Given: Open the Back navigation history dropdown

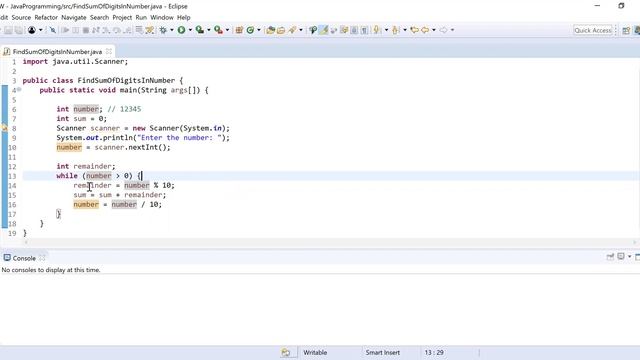Looking at the screenshot, I should [434, 30].
